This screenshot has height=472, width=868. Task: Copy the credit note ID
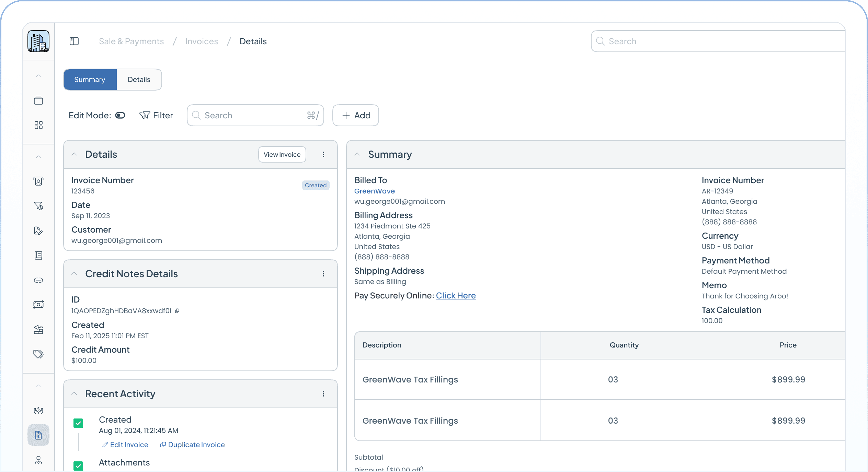(177, 311)
